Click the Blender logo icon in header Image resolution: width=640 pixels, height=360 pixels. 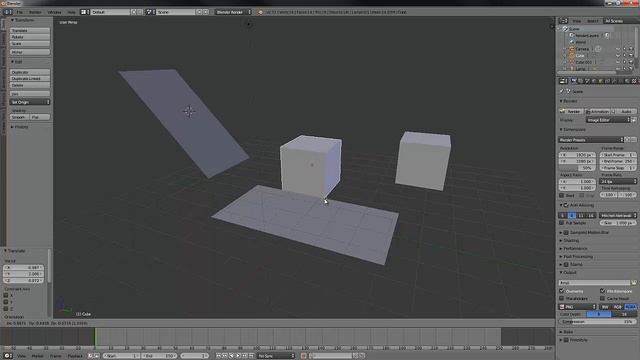pos(260,12)
